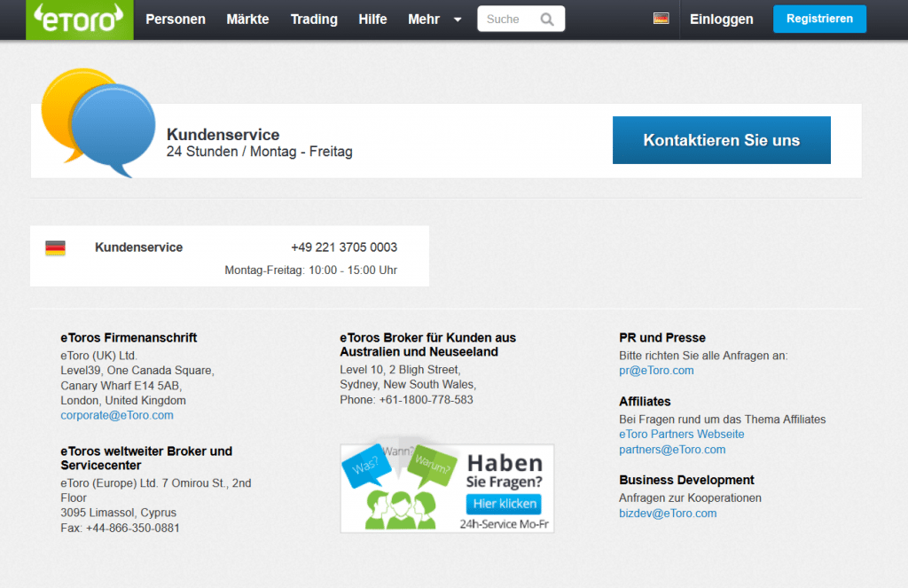Click corporate@eToro.com email link
The height and width of the screenshot is (588, 908).
point(117,415)
